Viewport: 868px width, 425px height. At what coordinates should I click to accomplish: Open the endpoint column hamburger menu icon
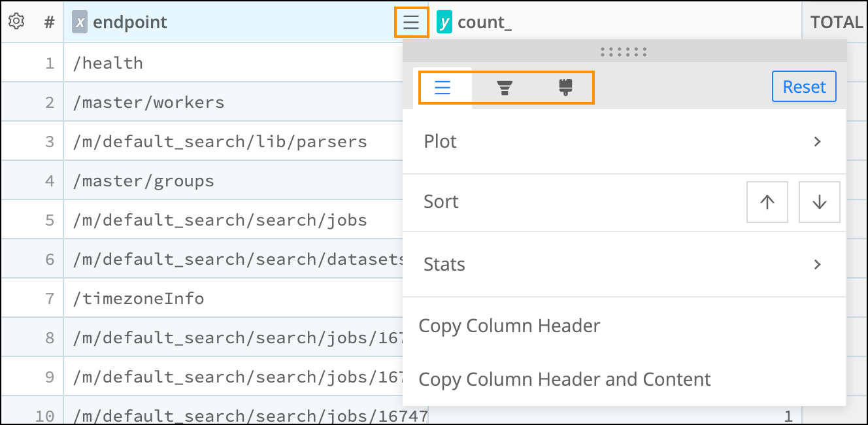pyautogui.click(x=411, y=21)
